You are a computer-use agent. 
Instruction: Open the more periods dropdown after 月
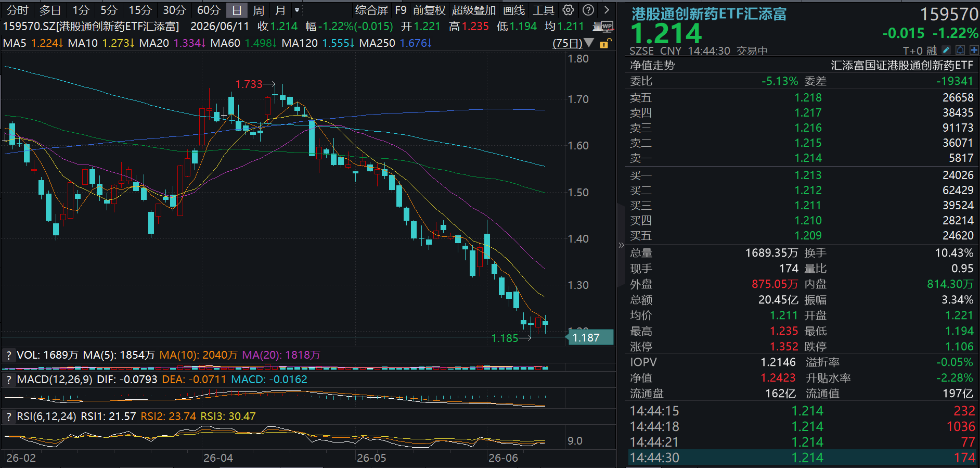297,10
